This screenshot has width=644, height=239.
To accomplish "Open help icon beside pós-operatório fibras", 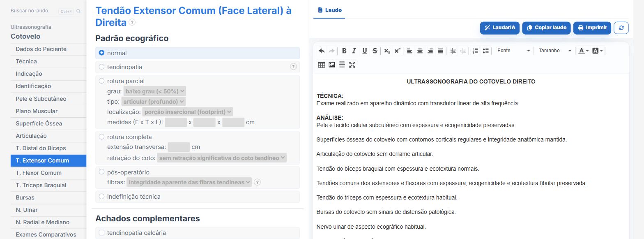I will (257, 182).
